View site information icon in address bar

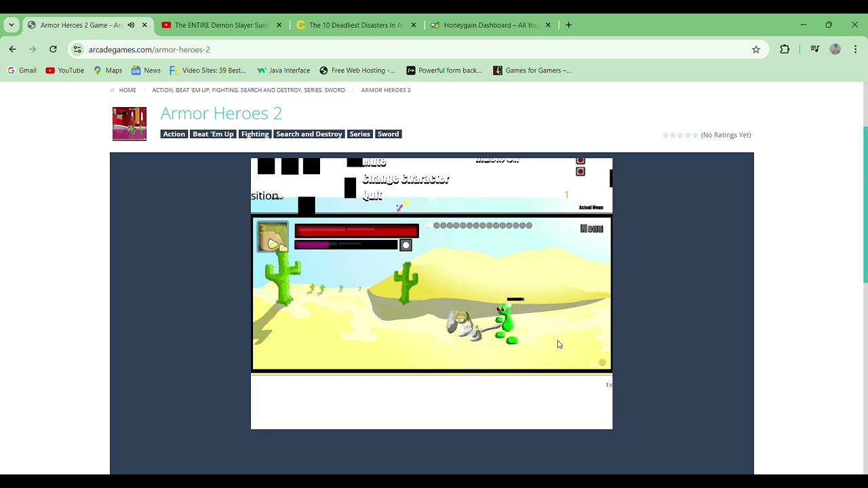(x=77, y=49)
